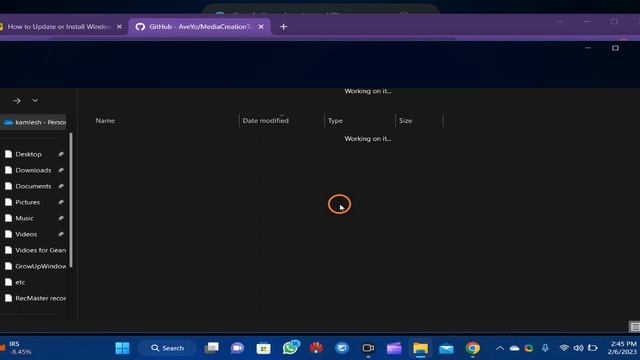Image resolution: width=640 pixels, height=360 pixels.
Task: Open the Documents quick access folder
Action: (x=33, y=186)
